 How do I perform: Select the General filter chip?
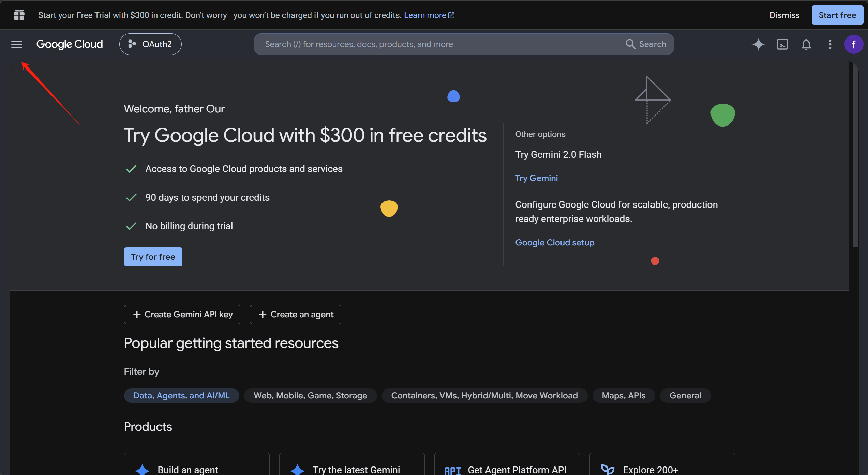(686, 396)
